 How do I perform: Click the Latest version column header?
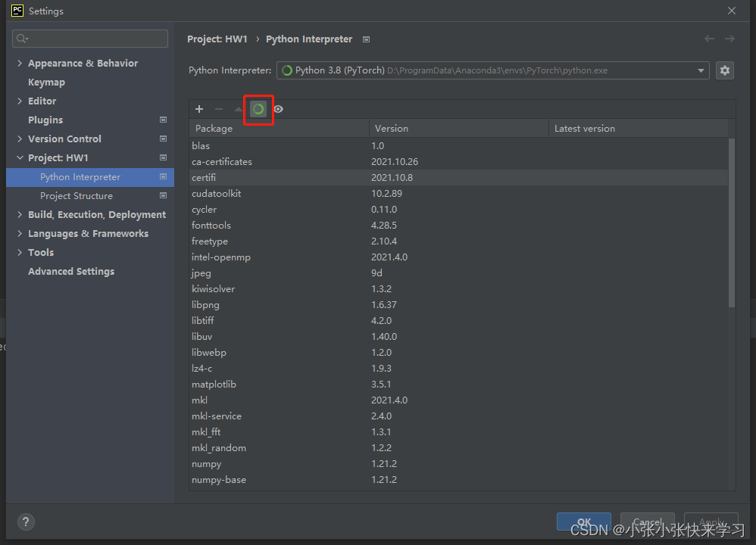pyautogui.click(x=639, y=128)
